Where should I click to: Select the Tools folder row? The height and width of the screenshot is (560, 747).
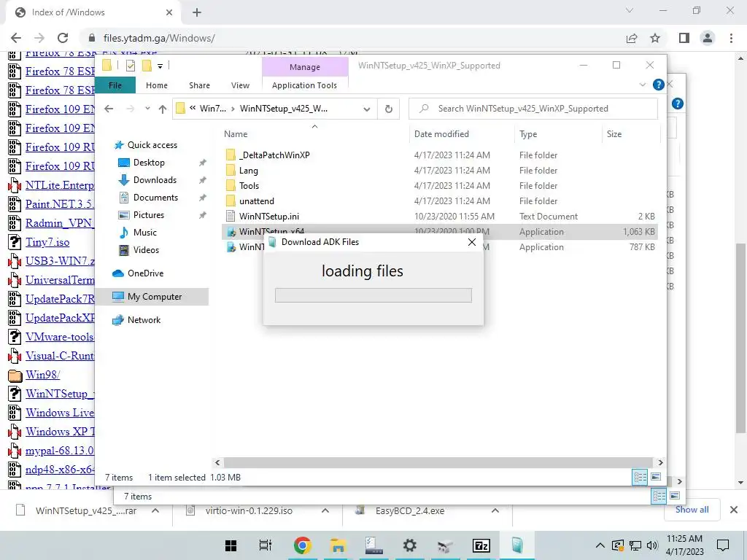[x=441, y=186]
